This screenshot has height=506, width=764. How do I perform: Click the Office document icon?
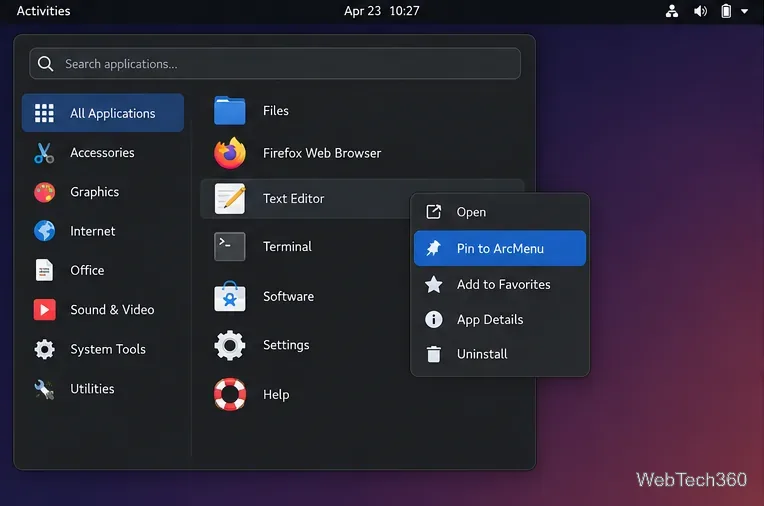pos(44,270)
